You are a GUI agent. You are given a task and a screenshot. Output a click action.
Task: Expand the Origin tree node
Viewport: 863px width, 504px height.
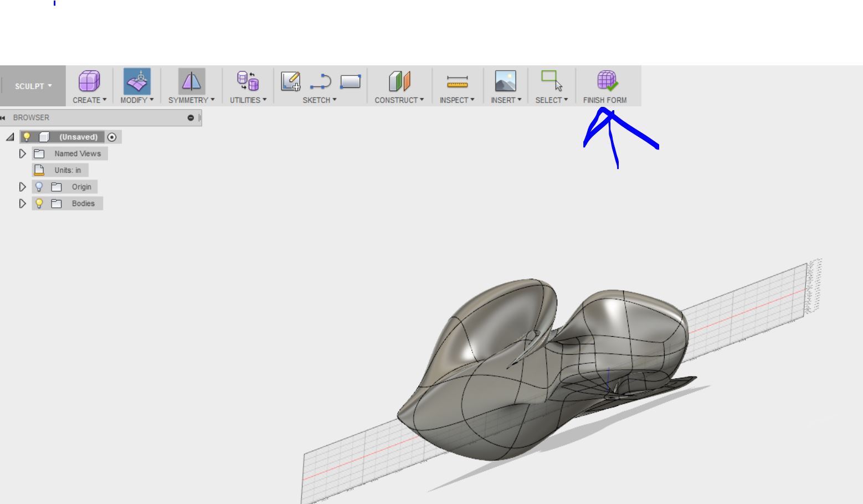click(x=22, y=187)
